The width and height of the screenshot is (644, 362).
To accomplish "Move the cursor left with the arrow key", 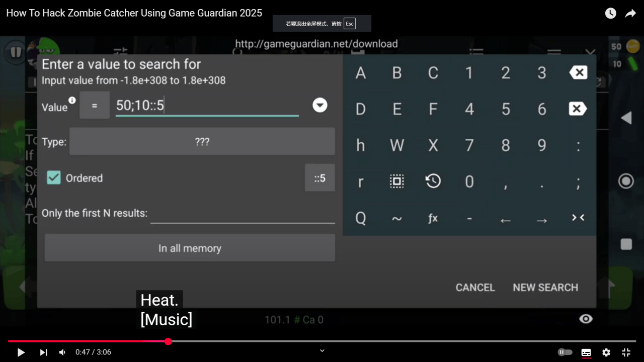I will 506,220.
